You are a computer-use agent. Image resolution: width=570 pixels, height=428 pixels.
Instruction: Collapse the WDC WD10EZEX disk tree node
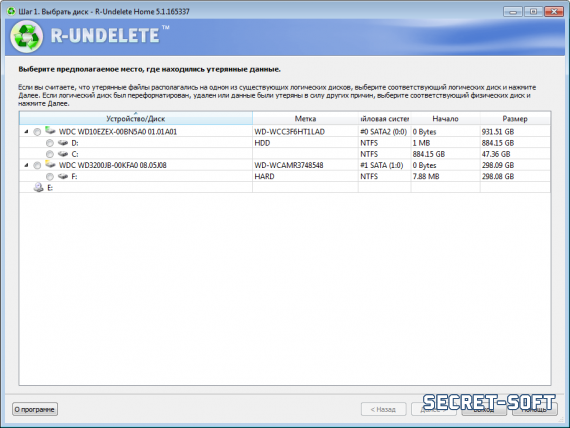(26, 131)
